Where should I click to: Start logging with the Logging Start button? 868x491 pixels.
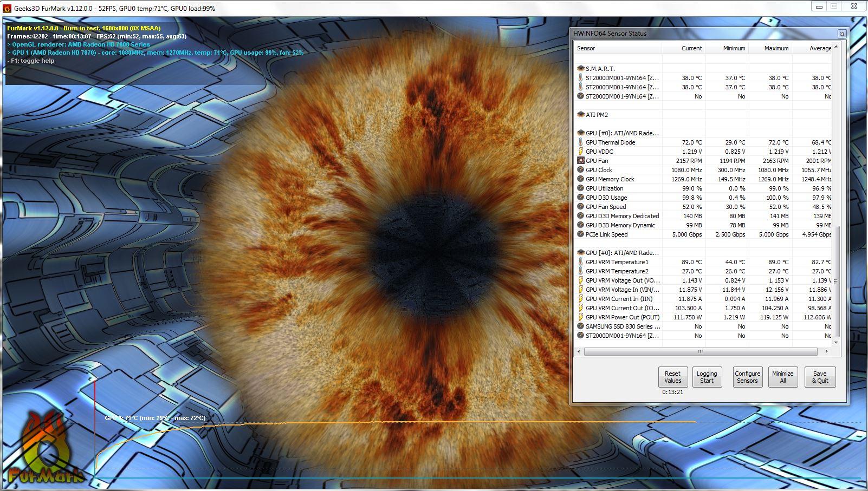(707, 377)
